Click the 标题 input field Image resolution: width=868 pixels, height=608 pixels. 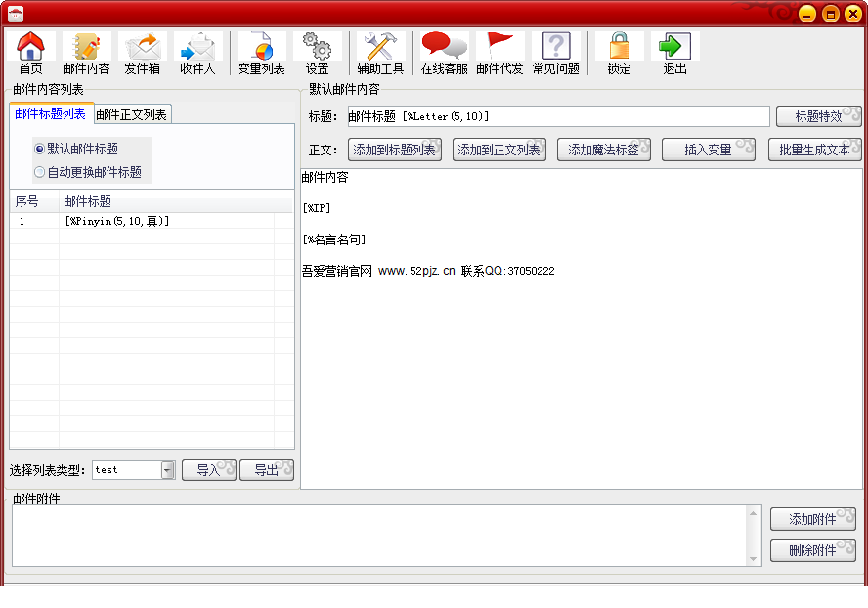(x=558, y=116)
